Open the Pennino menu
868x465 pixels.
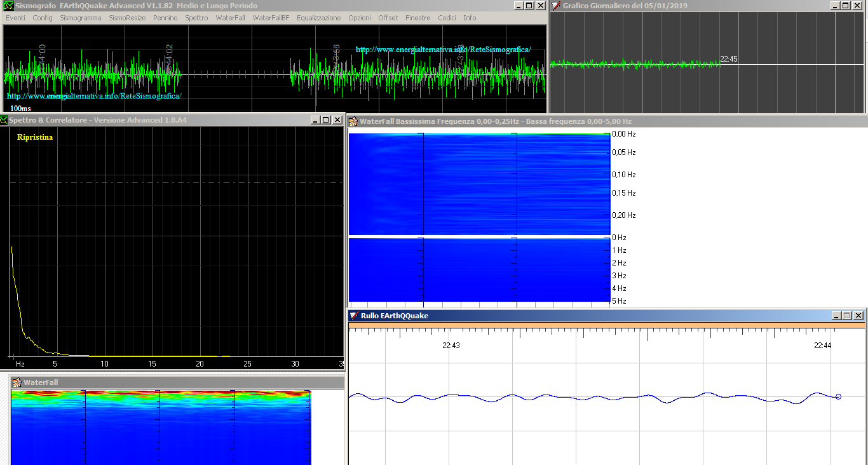[x=165, y=18]
